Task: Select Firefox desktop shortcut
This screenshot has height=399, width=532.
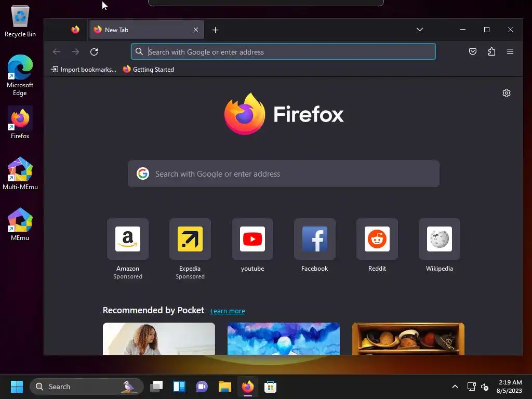Action: coord(20,123)
